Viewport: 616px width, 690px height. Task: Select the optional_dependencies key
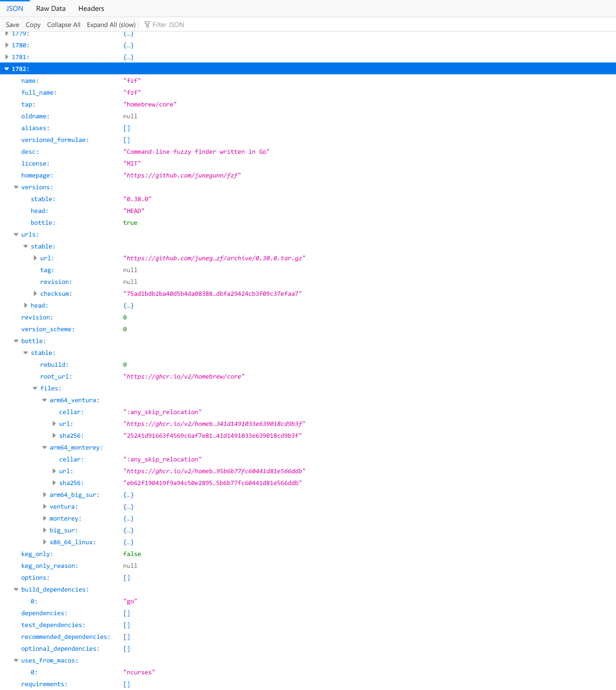(61, 648)
